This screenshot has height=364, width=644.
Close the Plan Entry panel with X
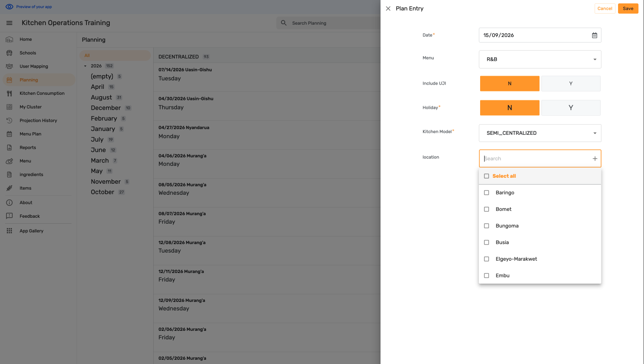coord(388,9)
